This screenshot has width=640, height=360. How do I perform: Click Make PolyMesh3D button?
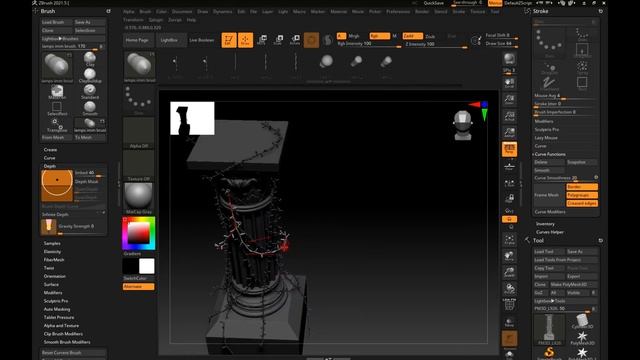point(573,284)
